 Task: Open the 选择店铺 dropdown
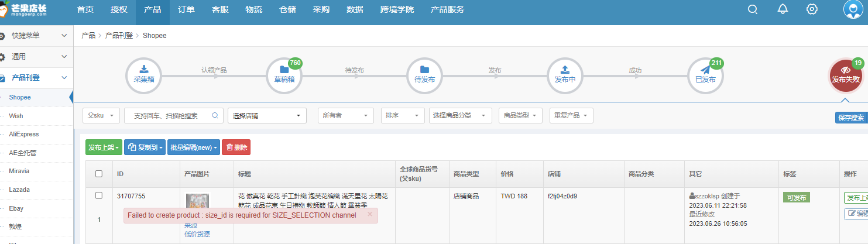coord(267,116)
